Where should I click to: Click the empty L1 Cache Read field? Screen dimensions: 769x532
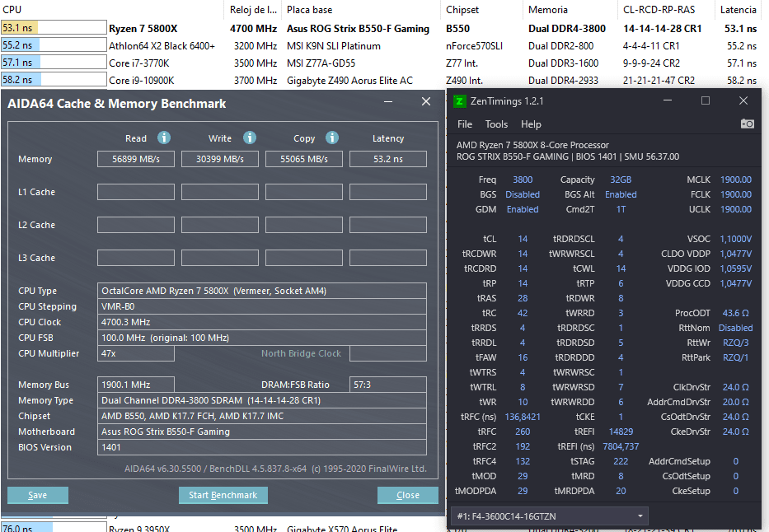pos(136,192)
